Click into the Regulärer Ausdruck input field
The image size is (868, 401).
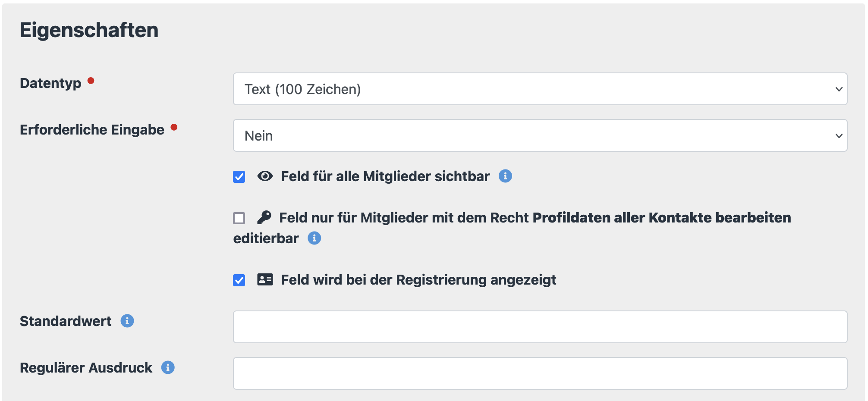540,373
